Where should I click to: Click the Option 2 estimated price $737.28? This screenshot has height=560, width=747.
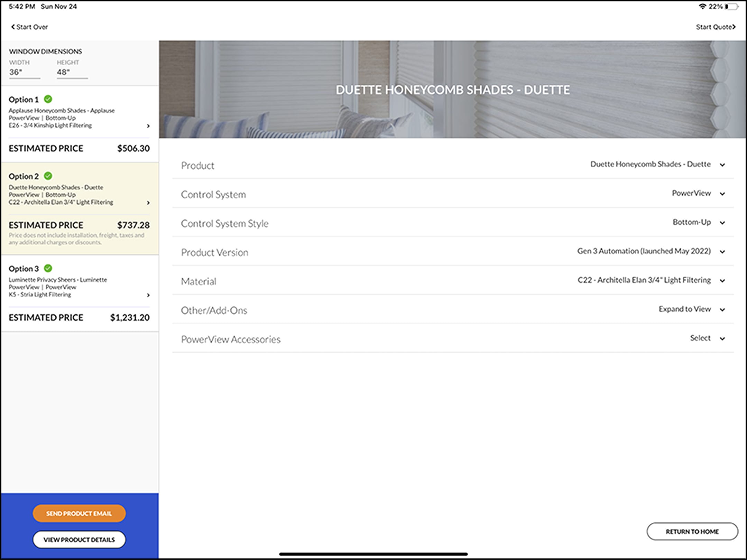[x=133, y=225]
